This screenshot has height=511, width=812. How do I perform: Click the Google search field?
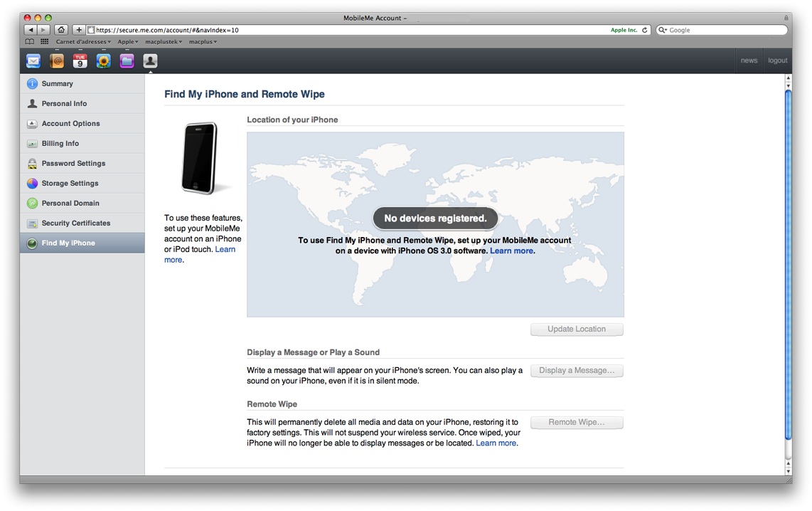tap(722, 30)
